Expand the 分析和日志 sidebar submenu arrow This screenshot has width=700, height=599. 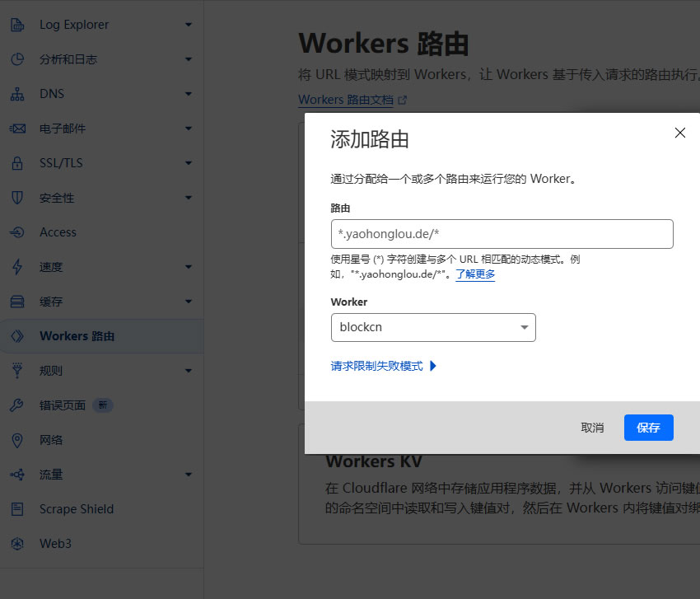pyautogui.click(x=189, y=59)
